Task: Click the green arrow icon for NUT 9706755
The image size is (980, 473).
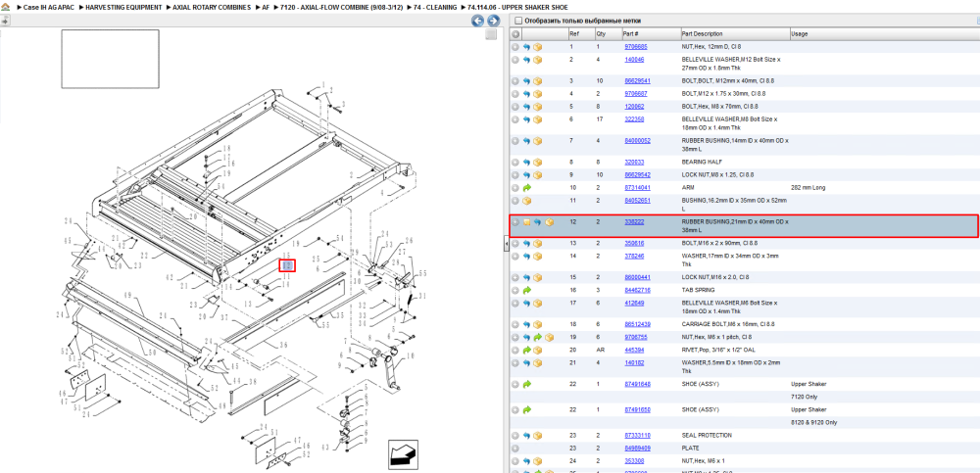Action: click(x=537, y=338)
